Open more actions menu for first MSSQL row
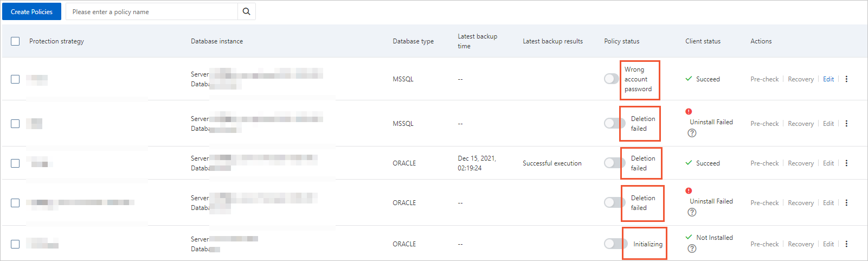 pos(846,79)
